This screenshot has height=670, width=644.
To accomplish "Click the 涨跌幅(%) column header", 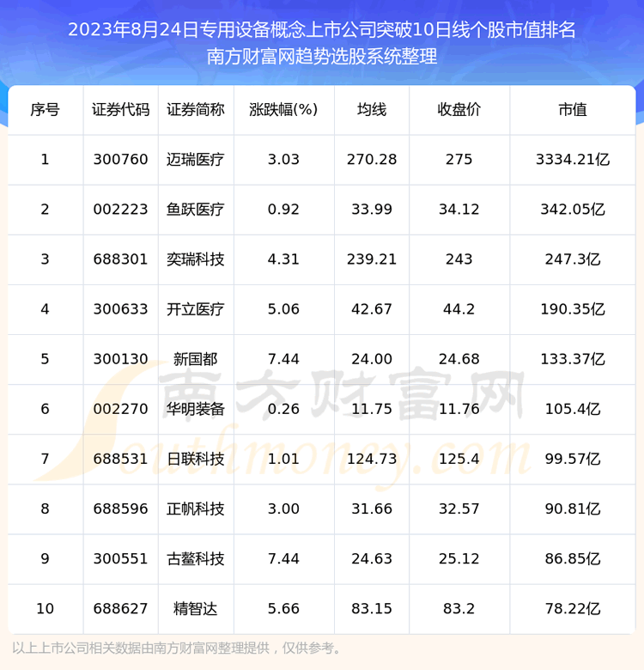I will coord(283,110).
